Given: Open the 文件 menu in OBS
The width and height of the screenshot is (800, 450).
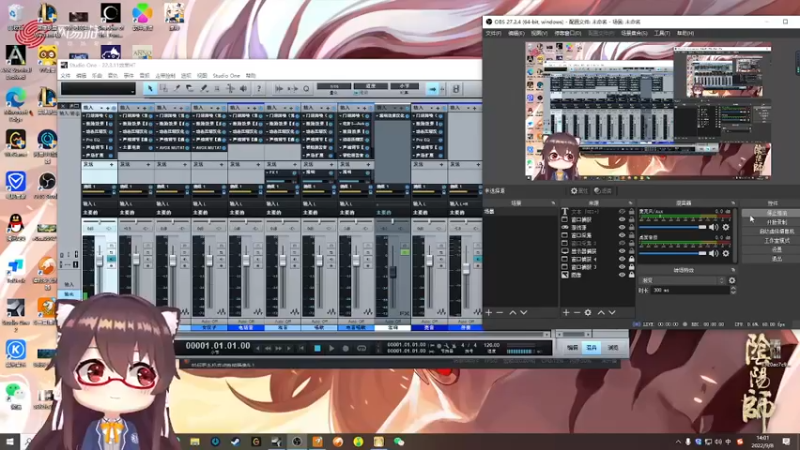Looking at the screenshot, I should [493, 33].
